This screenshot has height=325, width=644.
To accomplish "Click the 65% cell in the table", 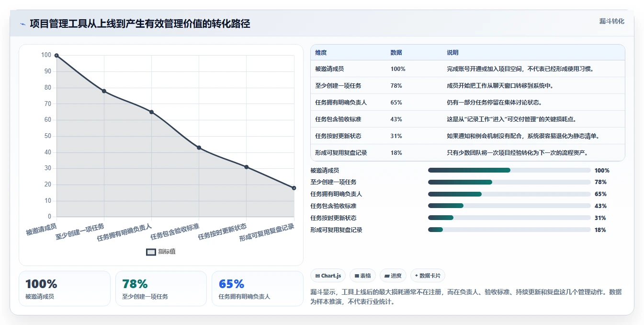I will pyautogui.click(x=396, y=103).
